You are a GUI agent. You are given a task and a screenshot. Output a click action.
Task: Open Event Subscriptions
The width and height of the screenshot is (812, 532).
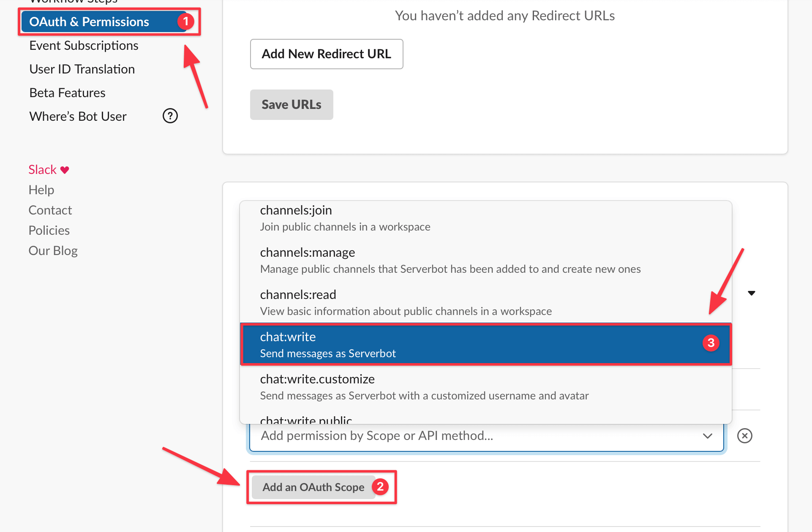coord(84,45)
